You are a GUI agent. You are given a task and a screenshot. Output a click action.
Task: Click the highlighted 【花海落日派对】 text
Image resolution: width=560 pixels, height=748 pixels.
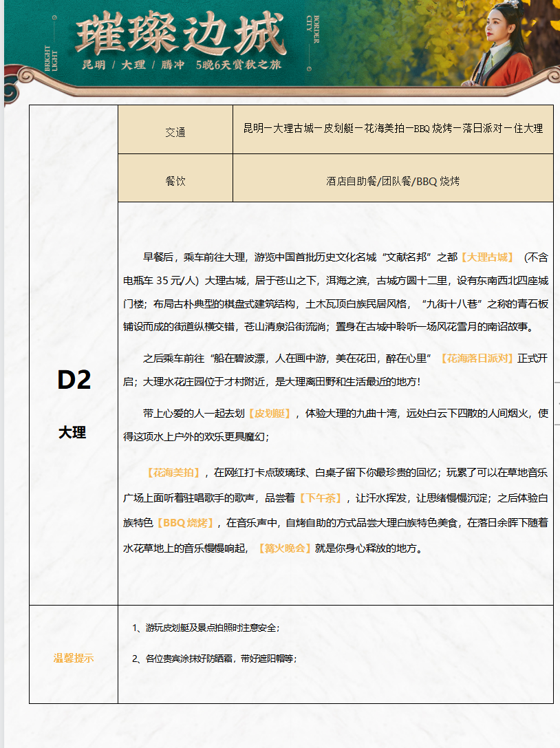click(477, 359)
